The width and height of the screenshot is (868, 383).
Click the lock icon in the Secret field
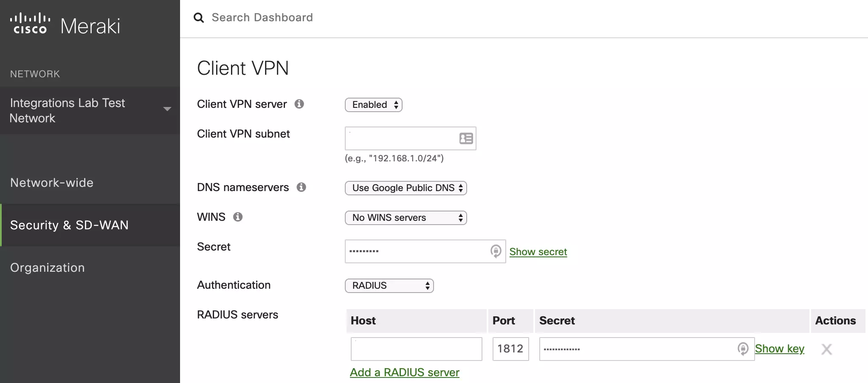click(x=495, y=251)
